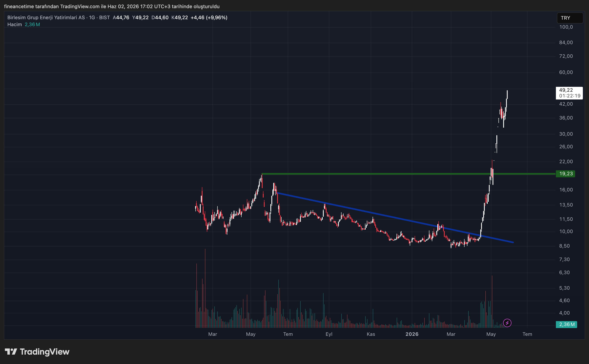This screenshot has width=589, height=364.
Task: Click the 6,30 price scale value
Action: point(564,272)
